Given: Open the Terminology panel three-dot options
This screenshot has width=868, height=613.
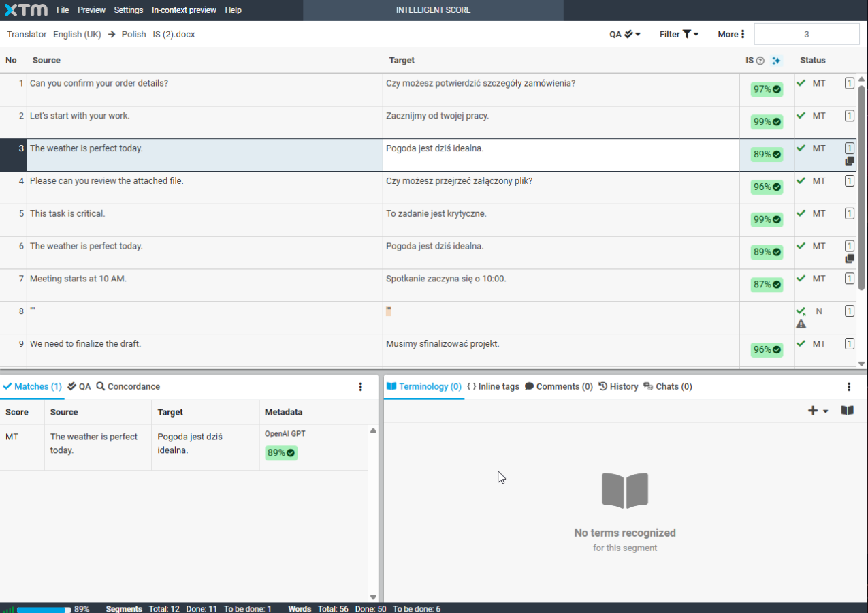Looking at the screenshot, I should [849, 387].
